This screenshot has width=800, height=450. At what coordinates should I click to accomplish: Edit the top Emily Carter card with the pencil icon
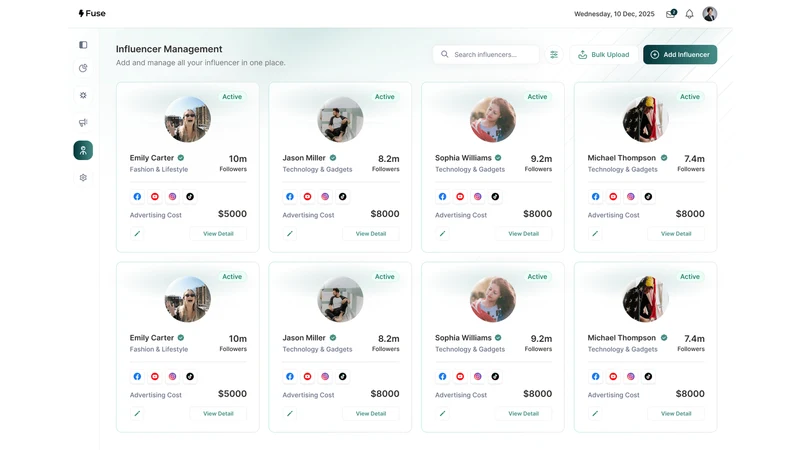[x=137, y=234]
